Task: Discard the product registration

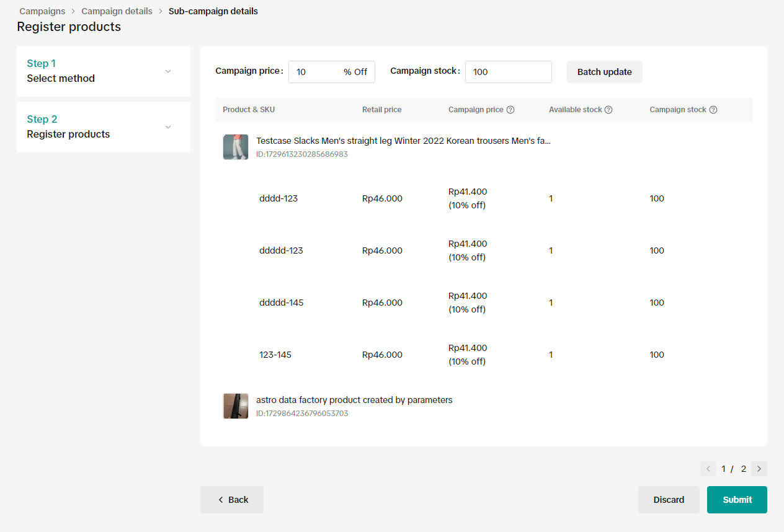Action: coord(669,500)
